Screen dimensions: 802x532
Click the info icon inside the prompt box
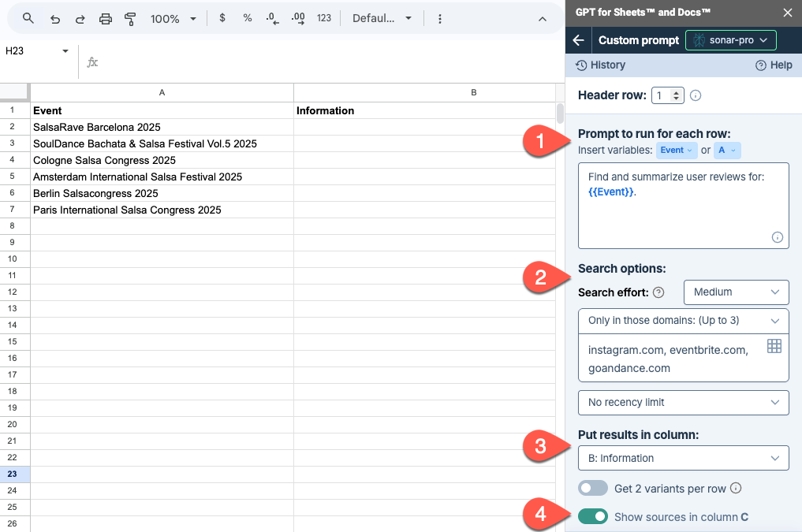[x=777, y=237]
